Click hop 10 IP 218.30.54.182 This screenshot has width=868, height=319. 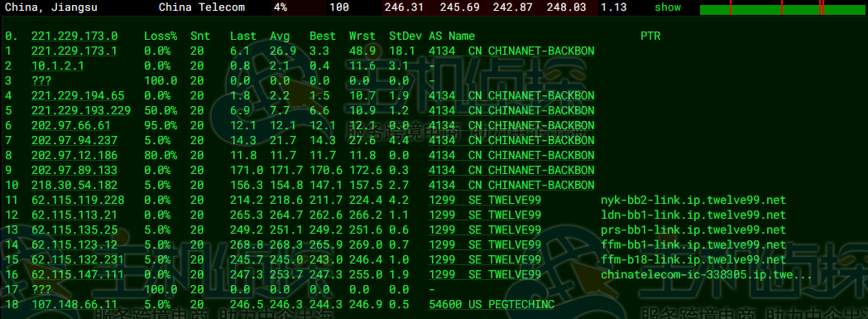coord(74,185)
